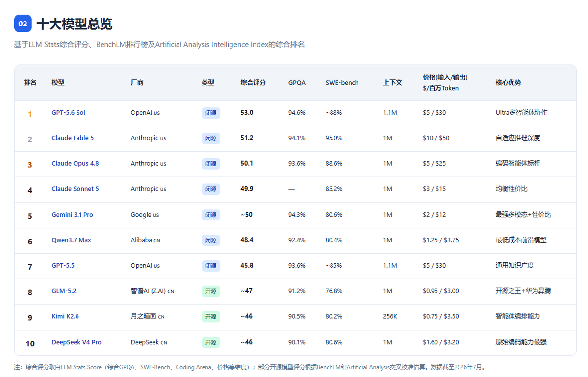Click the $5 / $25 price cell
Image resolution: width=588 pixels, height=377 pixels.
pos(435,163)
